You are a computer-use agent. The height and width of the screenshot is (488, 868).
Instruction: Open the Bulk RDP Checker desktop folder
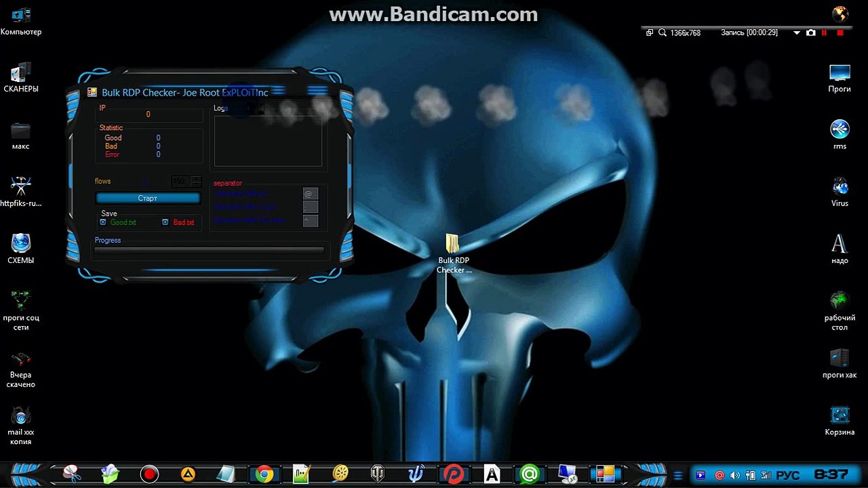pos(453,253)
